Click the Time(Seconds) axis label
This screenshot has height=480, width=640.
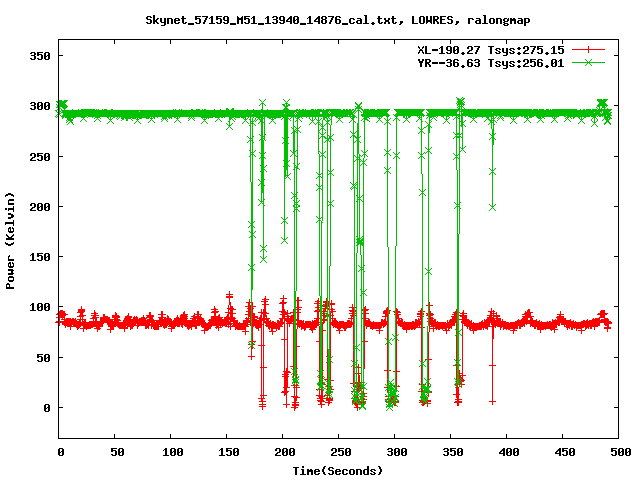click(x=338, y=471)
